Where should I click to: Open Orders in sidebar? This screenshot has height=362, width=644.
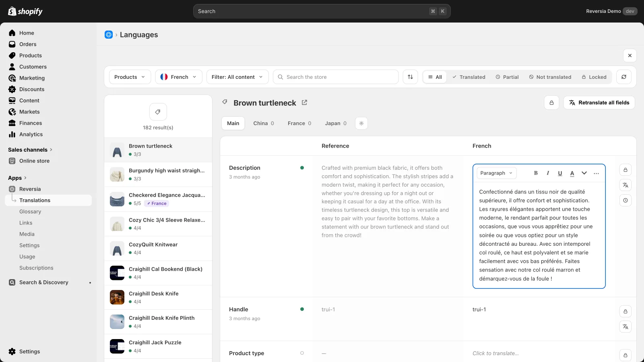coord(28,44)
